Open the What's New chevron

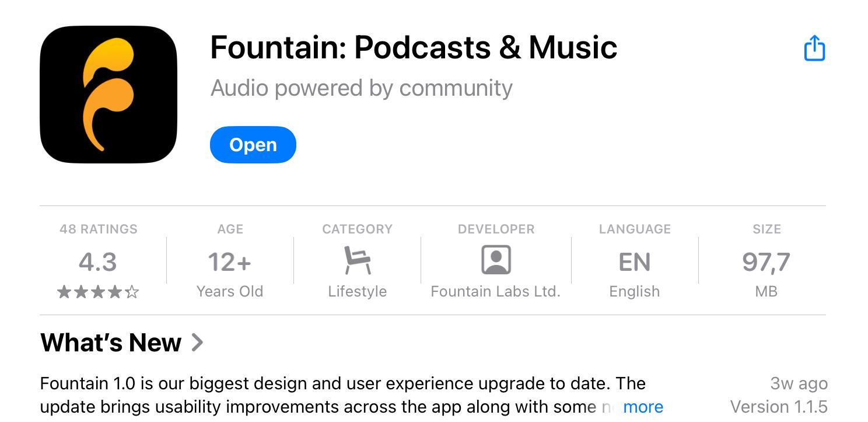pyautogui.click(x=198, y=343)
